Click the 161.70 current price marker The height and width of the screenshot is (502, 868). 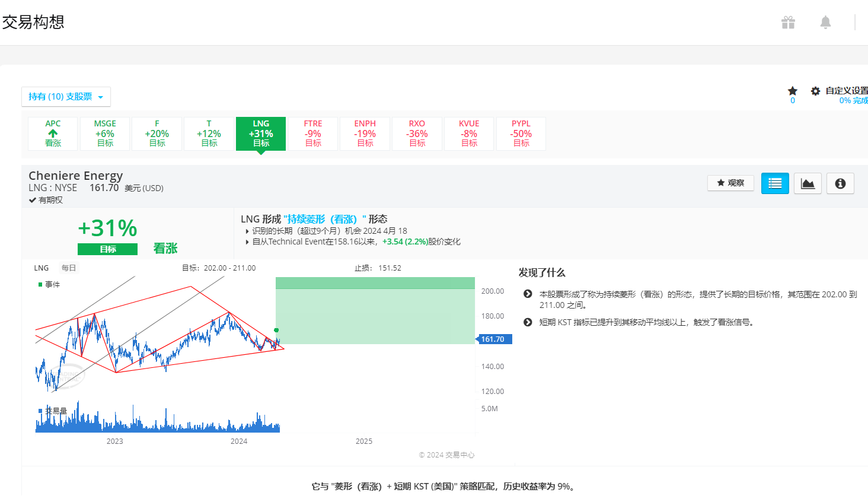(x=494, y=339)
